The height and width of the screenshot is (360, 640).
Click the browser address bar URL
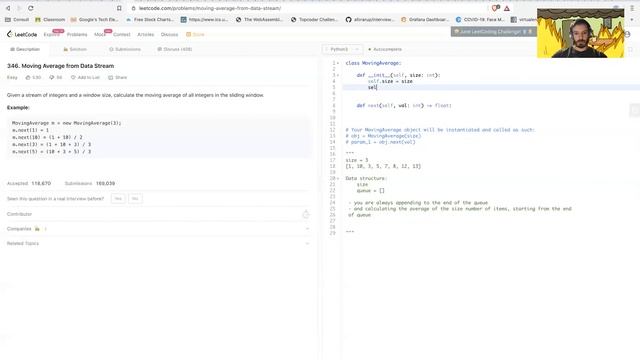click(210, 8)
